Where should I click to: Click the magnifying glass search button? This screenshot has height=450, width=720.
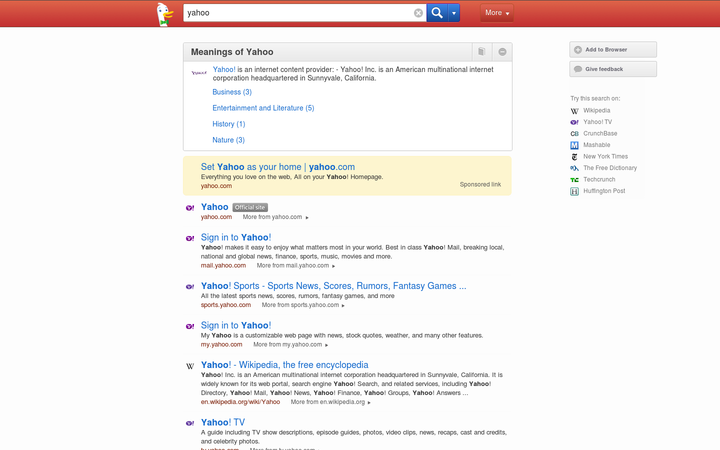tap(437, 13)
